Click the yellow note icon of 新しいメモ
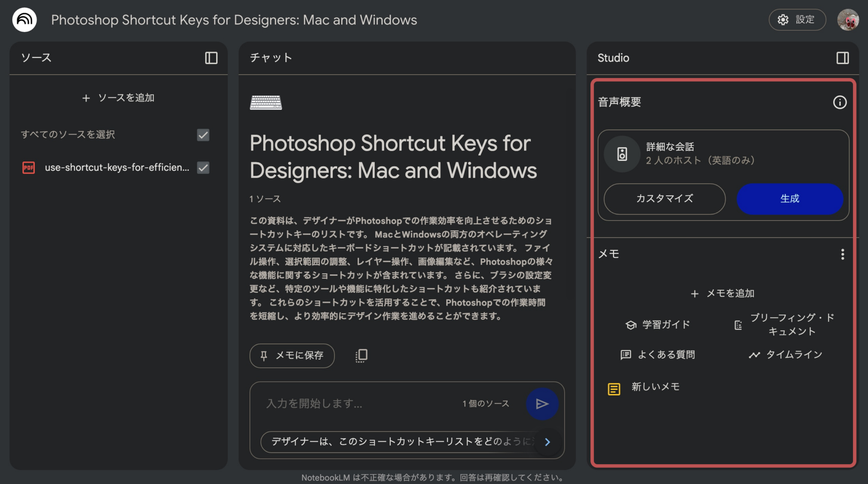 (614, 389)
